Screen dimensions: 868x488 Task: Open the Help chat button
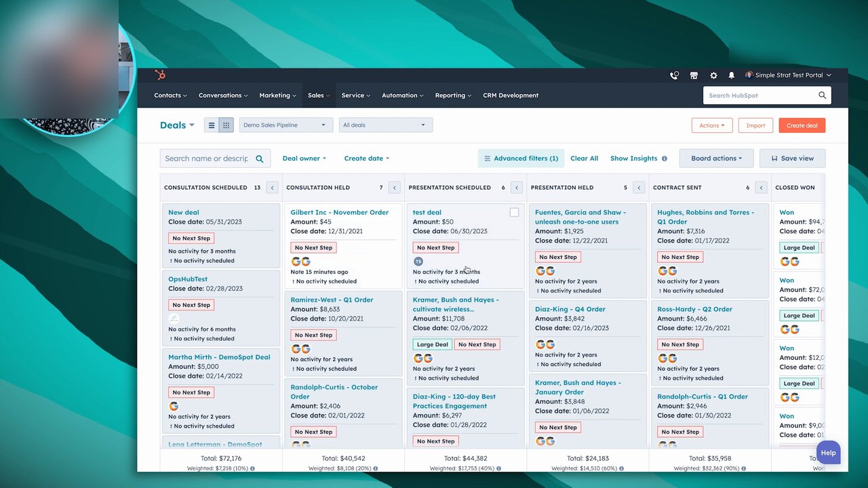click(x=828, y=453)
